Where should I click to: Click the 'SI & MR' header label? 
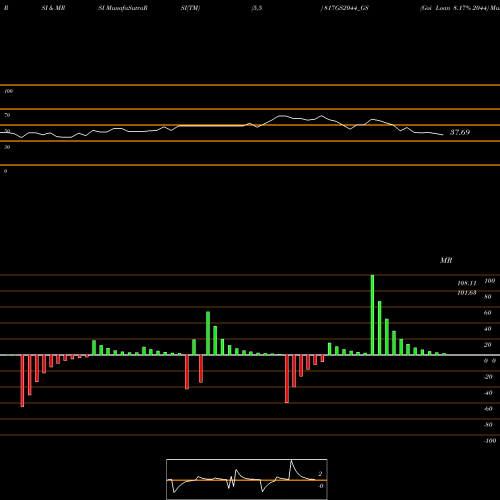(x=53, y=8)
